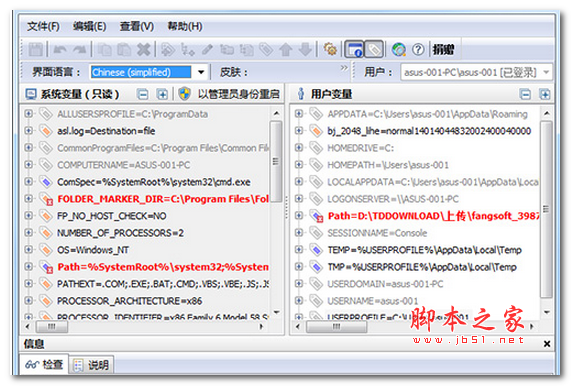571x386 pixels.
Task: Open the 帮助(H) menu
Action: point(185,26)
